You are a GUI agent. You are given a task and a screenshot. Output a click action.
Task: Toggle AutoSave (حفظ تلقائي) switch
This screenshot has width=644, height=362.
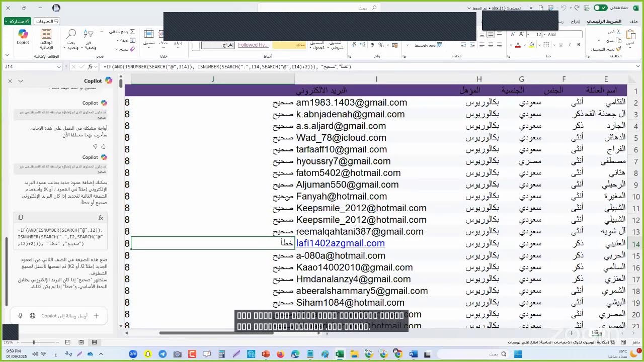coord(601,8)
